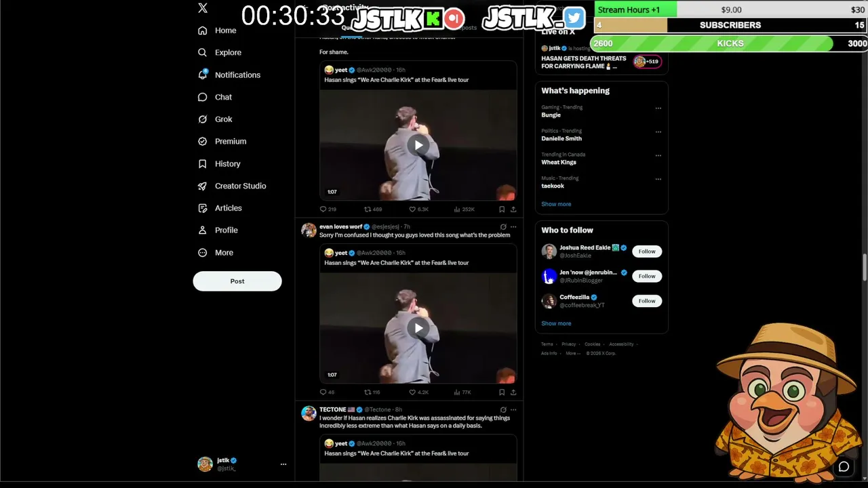This screenshot has width=868, height=488.
Task: Open more options for Danielle Smith trend
Action: pos(658,131)
